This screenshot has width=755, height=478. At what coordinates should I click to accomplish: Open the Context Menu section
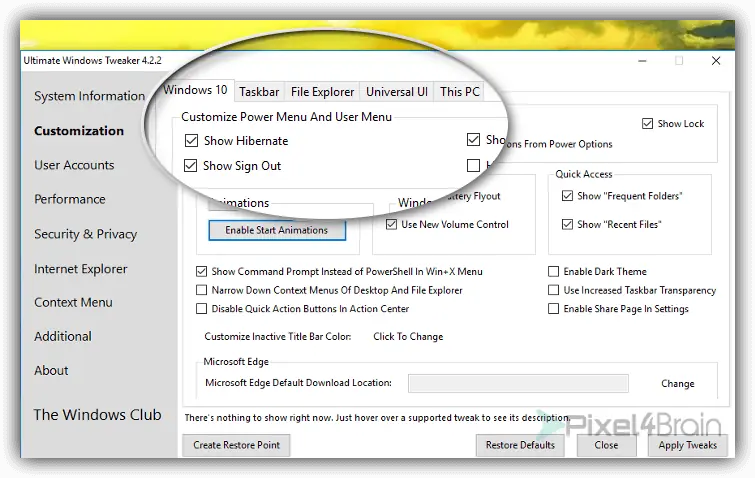point(73,302)
